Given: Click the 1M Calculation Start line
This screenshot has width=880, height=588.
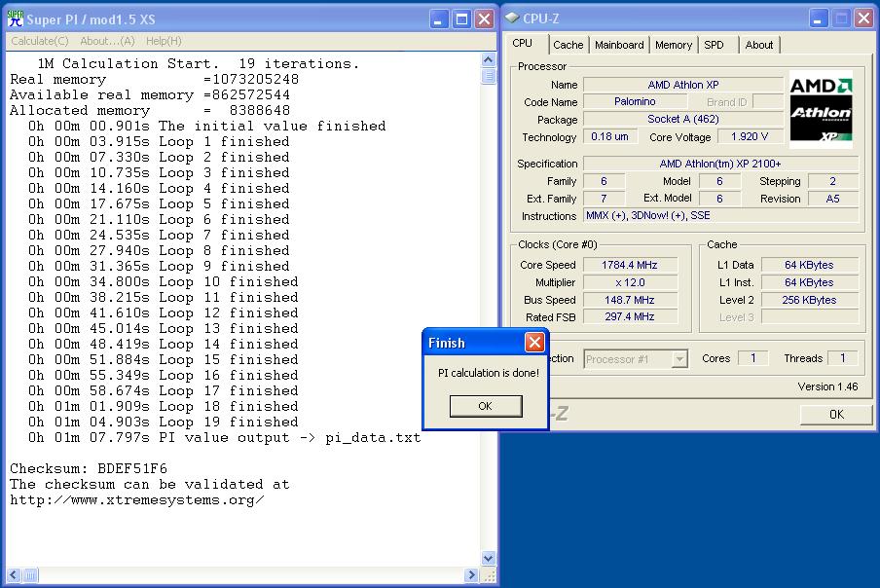Looking at the screenshot, I should coord(199,63).
